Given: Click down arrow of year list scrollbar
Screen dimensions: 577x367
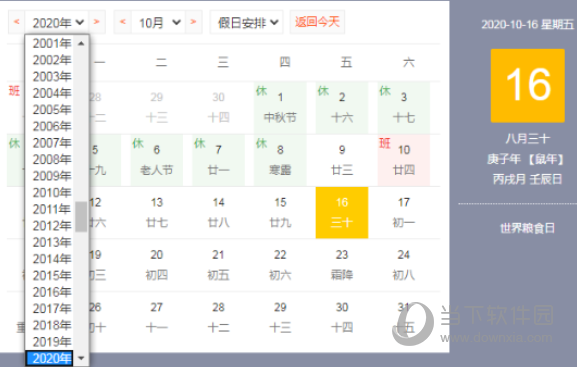Looking at the screenshot, I should (81, 358).
